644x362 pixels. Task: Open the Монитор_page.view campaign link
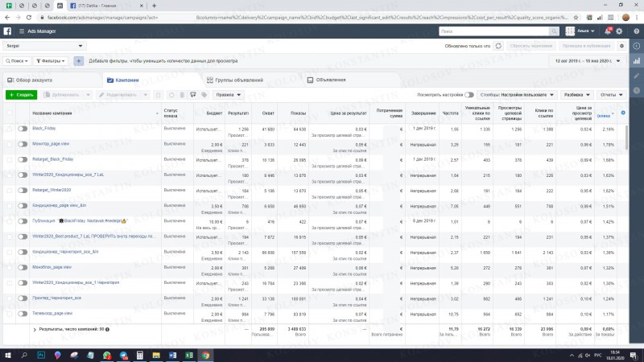click(x=51, y=144)
